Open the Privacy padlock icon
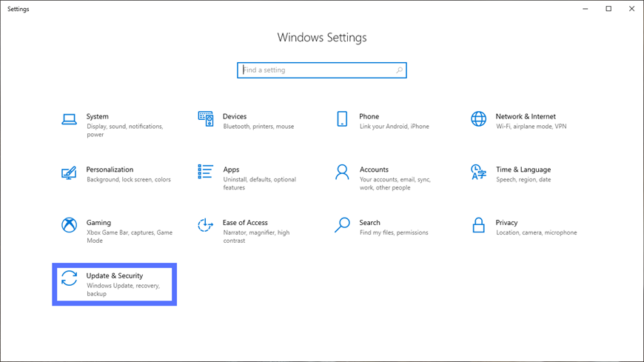 tap(478, 225)
